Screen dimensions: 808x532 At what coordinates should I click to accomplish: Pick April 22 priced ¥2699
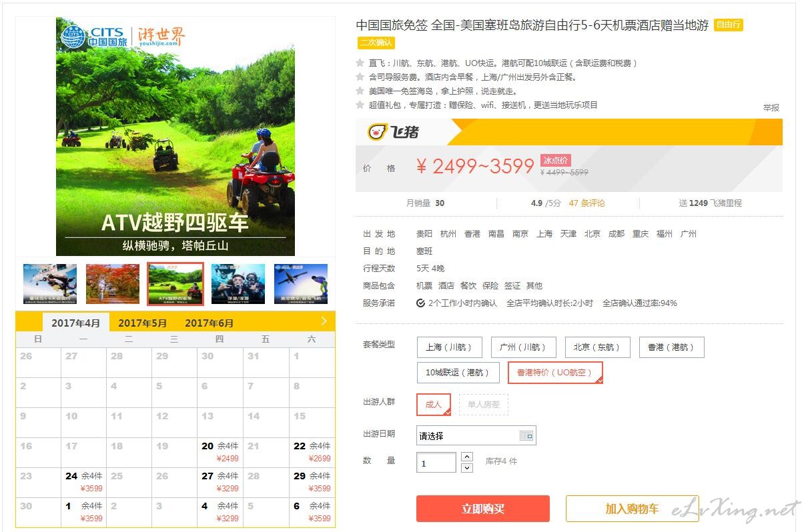tap(312, 452)
